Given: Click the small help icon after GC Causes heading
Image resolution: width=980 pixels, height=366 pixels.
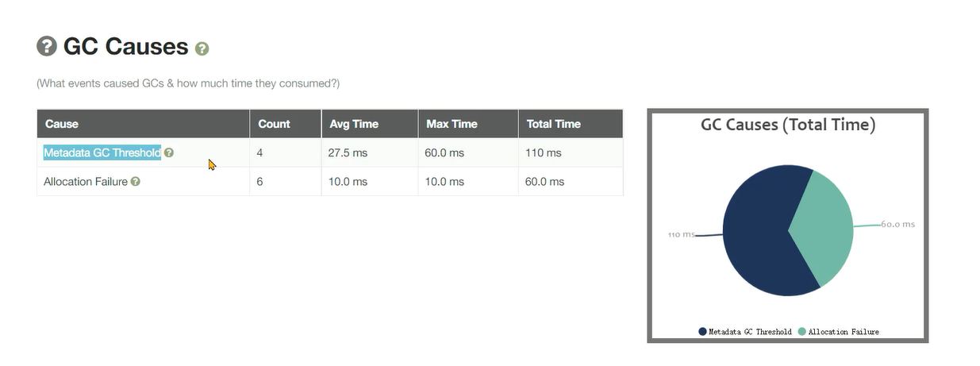Looking at the screenshot, I should 202,48.
